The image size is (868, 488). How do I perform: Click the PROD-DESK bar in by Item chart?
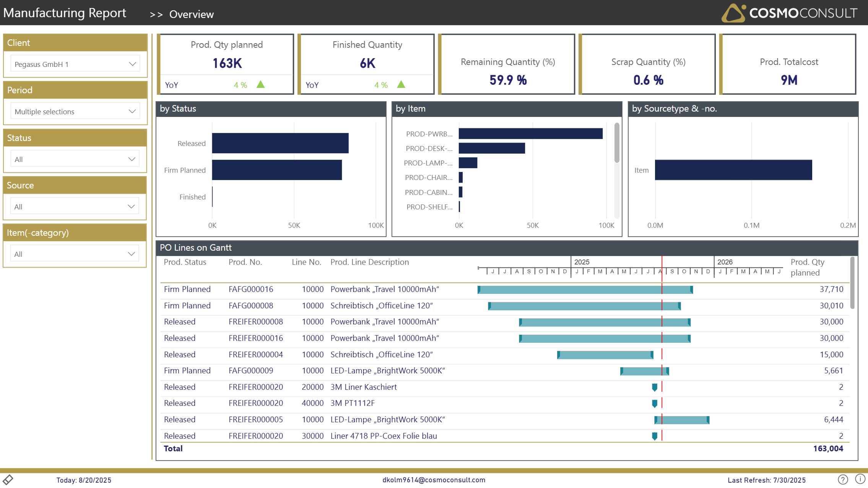[x=491, y=148]
